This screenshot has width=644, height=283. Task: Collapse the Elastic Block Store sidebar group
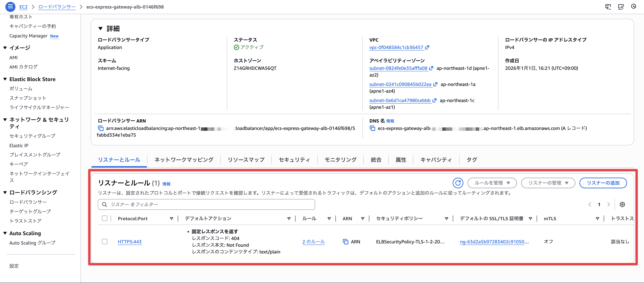(5, 79)
